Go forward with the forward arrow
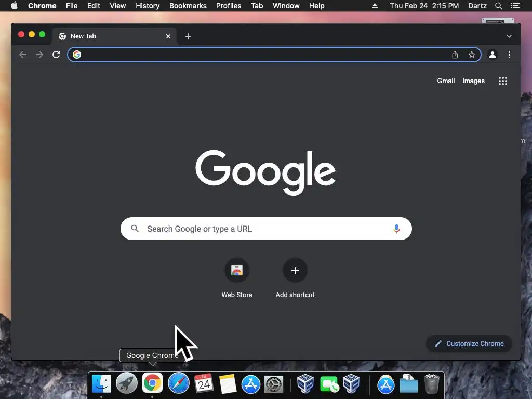 point(39,55)
